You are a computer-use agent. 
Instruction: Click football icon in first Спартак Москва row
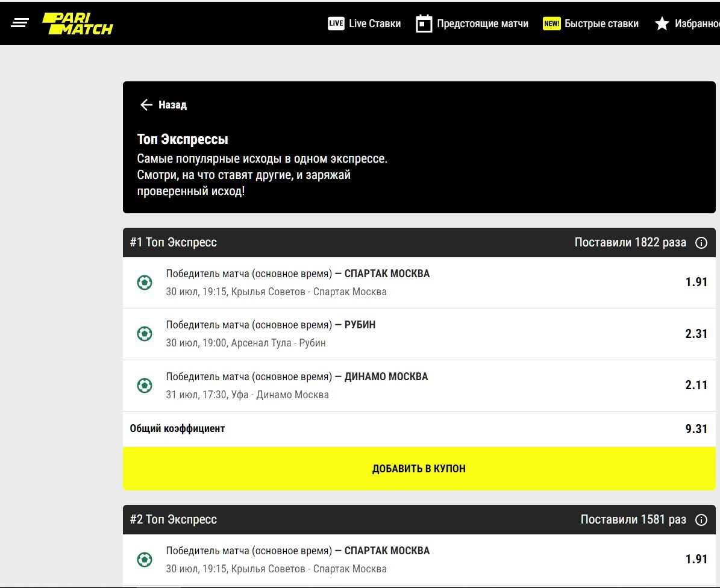click(145, 283)
